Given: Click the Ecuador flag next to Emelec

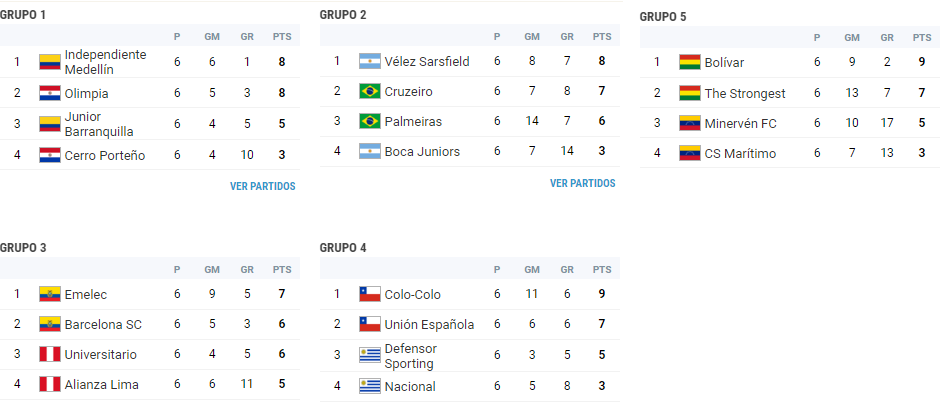Looking at the screenshot, I should click(50, 295).
